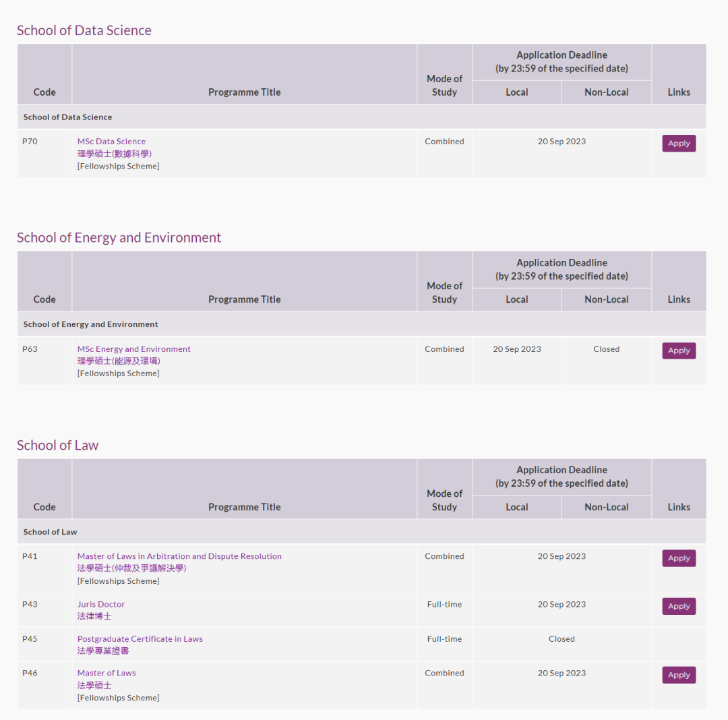The width and height of the screenshot is (728, 720).
Task: Click the P45 programme code cell
Action: pos(30,638)
